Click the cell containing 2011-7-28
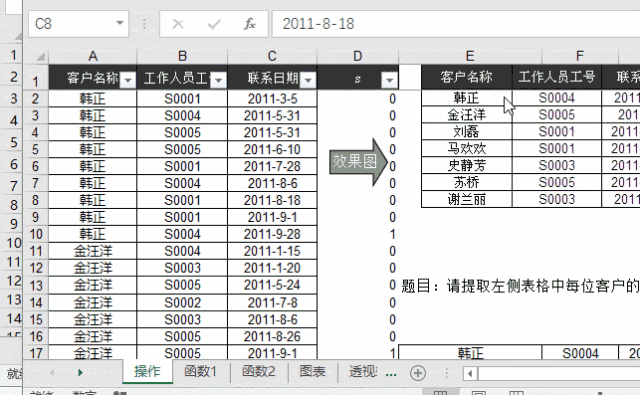This screenshot has width=640, height=395. tap(272, 166)
